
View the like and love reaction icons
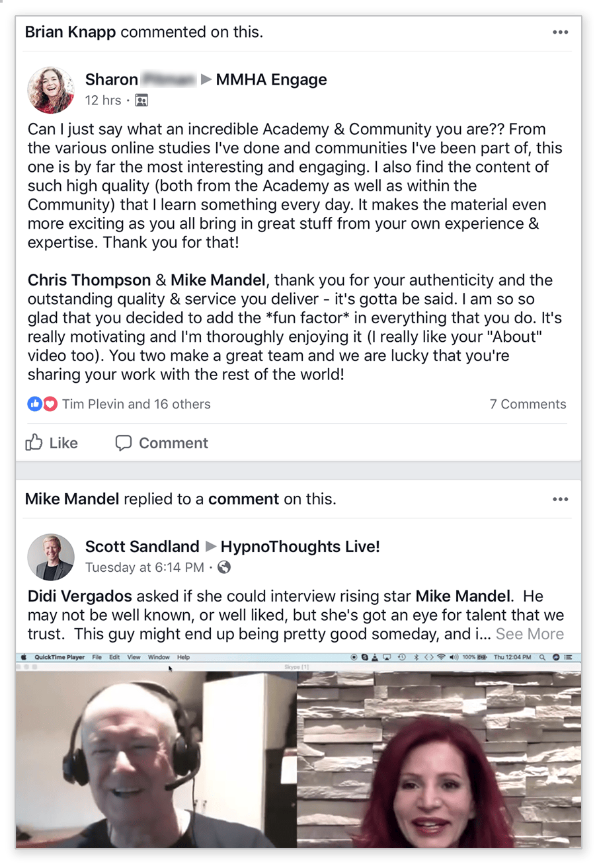point(43,404)
